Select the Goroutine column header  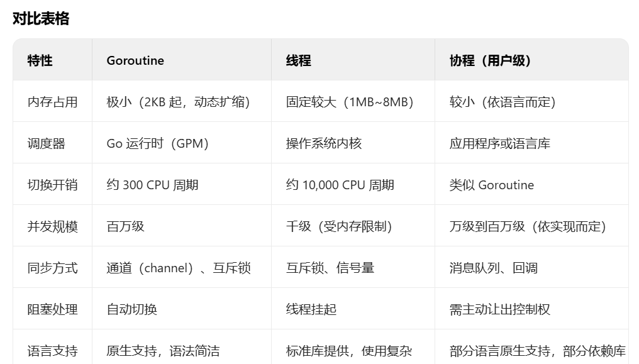click(135, 60)
